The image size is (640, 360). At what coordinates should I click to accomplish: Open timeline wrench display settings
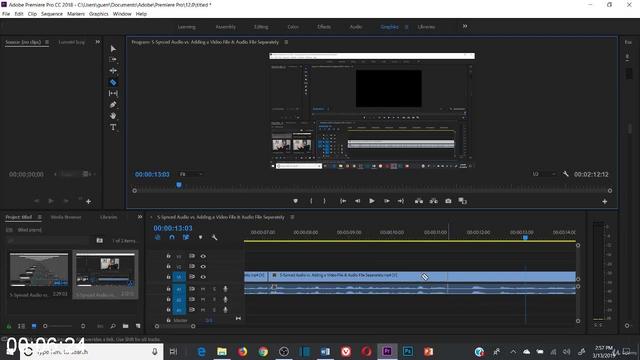214,237
